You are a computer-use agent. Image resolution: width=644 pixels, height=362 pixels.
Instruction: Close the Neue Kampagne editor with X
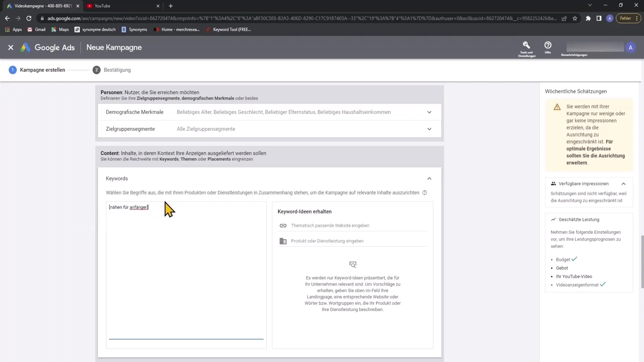coord(11,48)
